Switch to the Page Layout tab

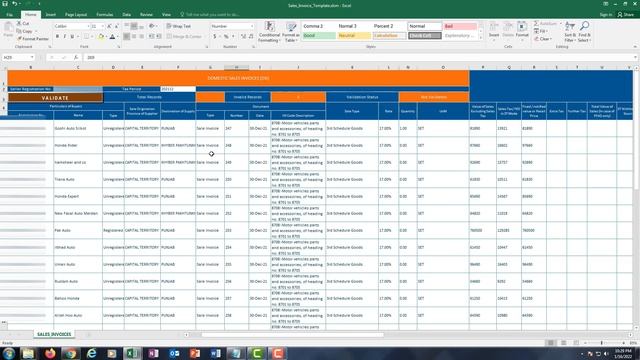pyautogui.click(x=76, y=15)
